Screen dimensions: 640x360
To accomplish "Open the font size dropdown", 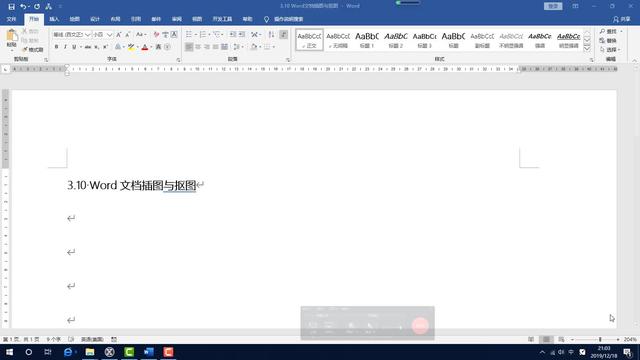I will [109, 35].
